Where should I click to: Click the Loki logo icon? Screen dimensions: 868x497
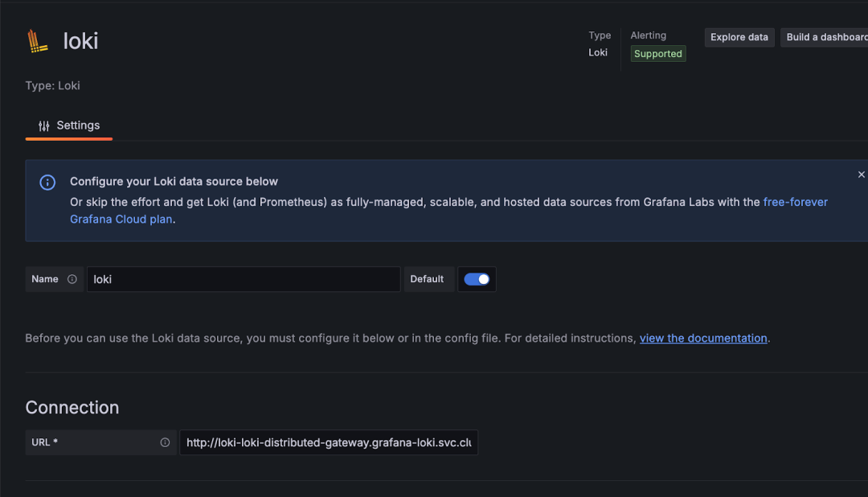coord(35,40)
